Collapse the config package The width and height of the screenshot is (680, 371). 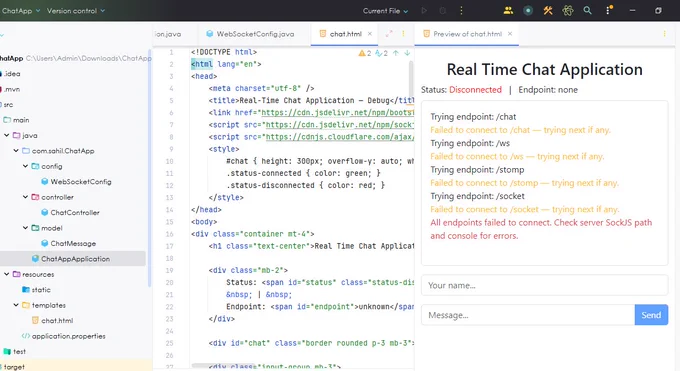pos(26,166)
